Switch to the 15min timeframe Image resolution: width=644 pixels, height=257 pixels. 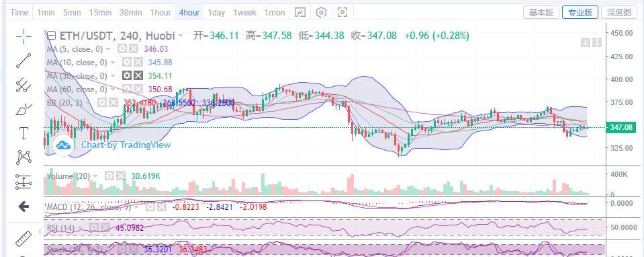(100, 13)
